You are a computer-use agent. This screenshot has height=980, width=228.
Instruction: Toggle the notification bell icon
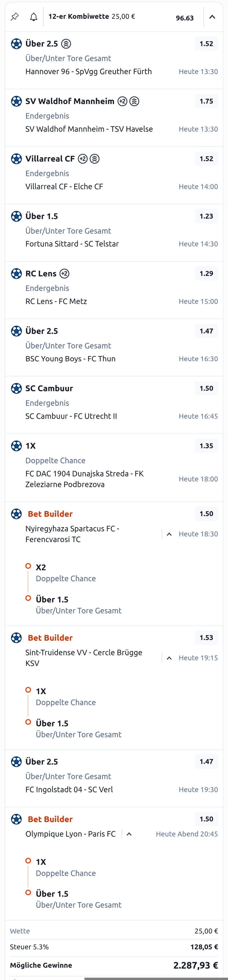point(34,17)
